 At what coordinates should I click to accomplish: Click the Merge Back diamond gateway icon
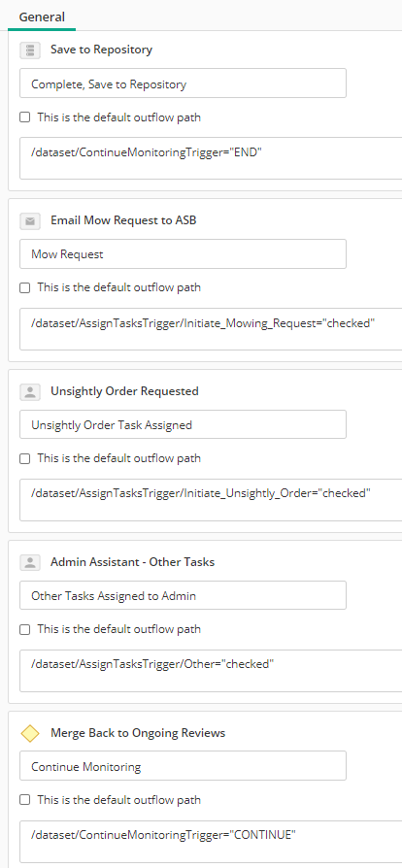(x=30, y=733)
